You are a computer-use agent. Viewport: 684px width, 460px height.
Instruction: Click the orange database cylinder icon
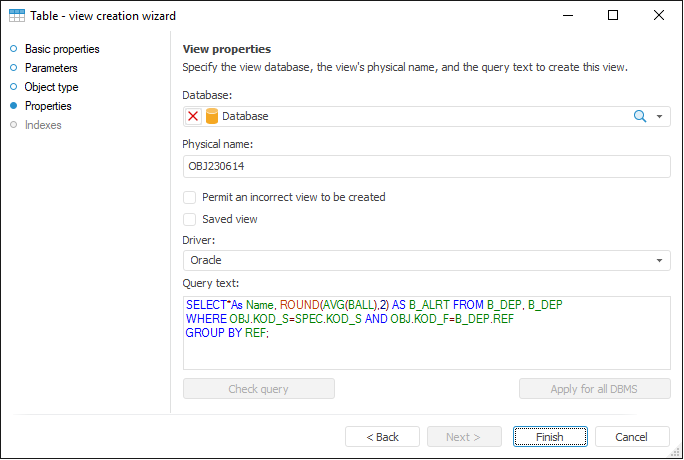point(212,116)
